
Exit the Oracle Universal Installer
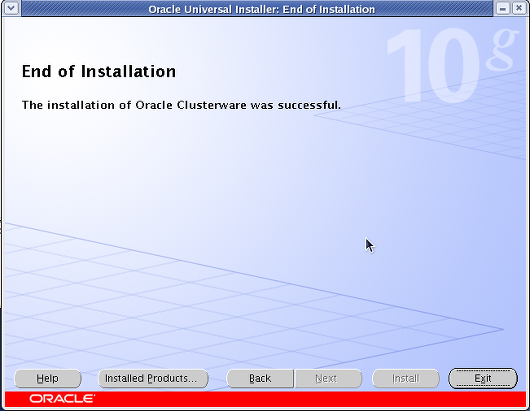click(483, 378)
